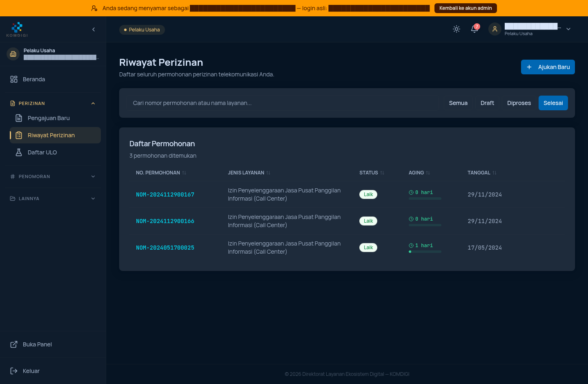Image resolution: width=588 pixels, height=384 pixels.
Task: Collapse the PERIZINAN section
Action: pyautogui.click(x=53, y=103)
